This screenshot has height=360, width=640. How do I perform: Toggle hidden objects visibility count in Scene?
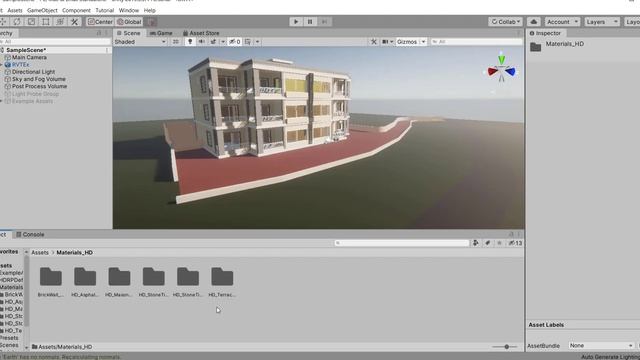[x=234, y=42]
